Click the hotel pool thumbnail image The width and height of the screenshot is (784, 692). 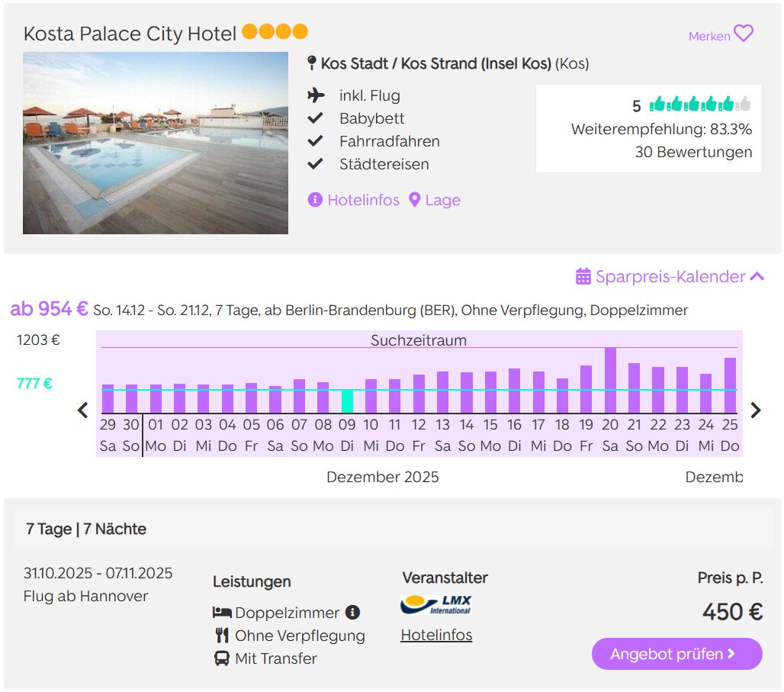point(156,143)
